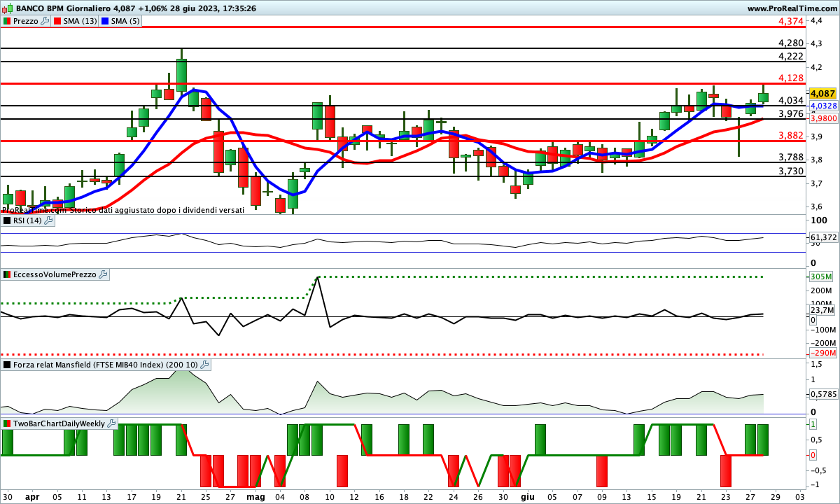Click the Forza relat Mansfield black swatch
Screen dimensions: 840x504
click(7, 365)
